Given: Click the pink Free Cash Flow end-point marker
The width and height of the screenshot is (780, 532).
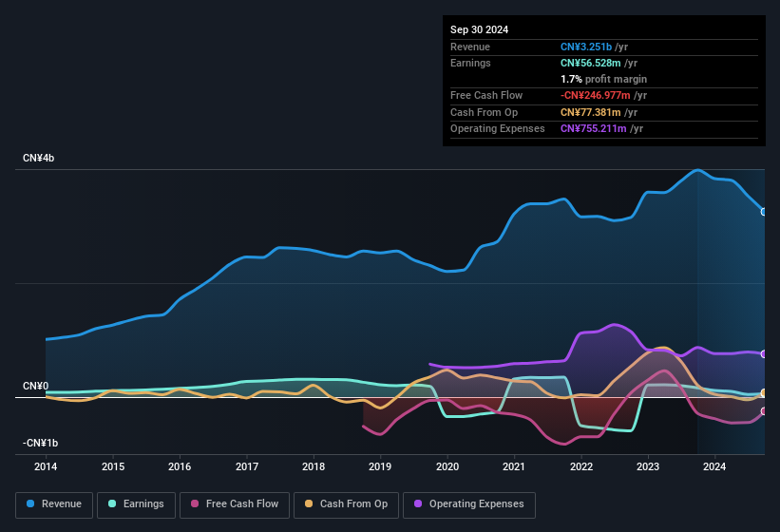Looking at the screenshot, I should [x=764, y=411].
